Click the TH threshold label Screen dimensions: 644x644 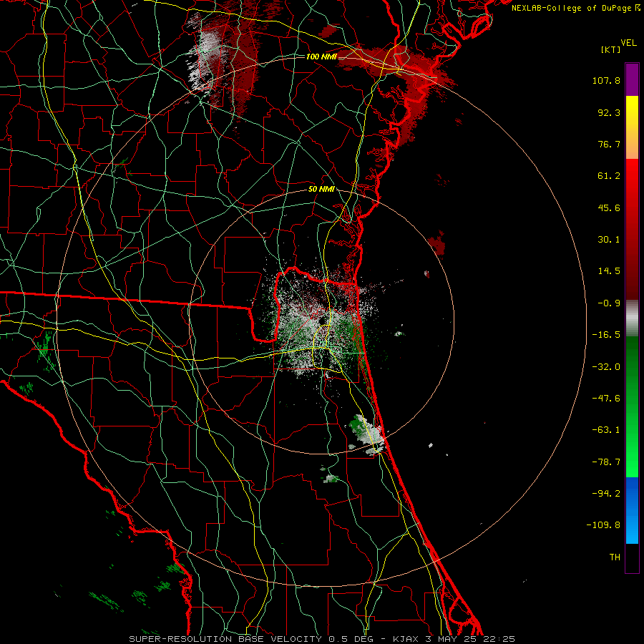click(615, 557)
